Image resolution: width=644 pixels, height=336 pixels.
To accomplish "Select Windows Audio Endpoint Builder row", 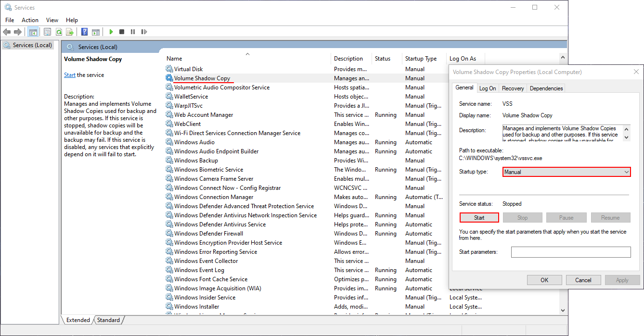I will tap(306, 151).
